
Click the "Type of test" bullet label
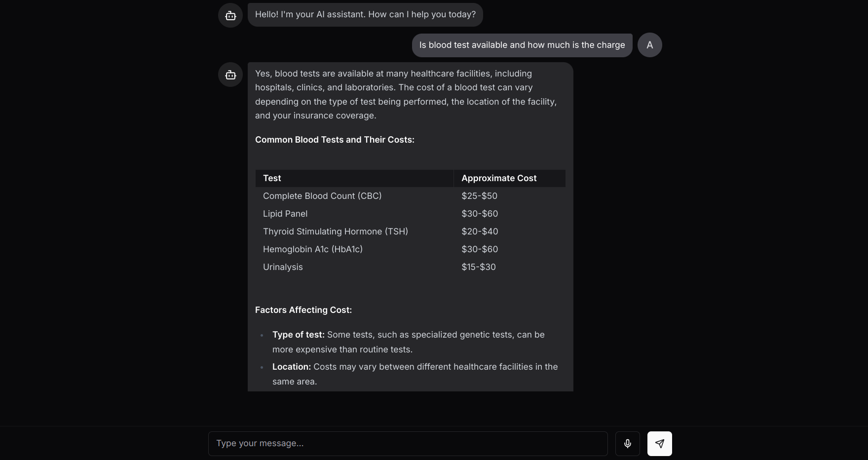(x=298, y=335)
